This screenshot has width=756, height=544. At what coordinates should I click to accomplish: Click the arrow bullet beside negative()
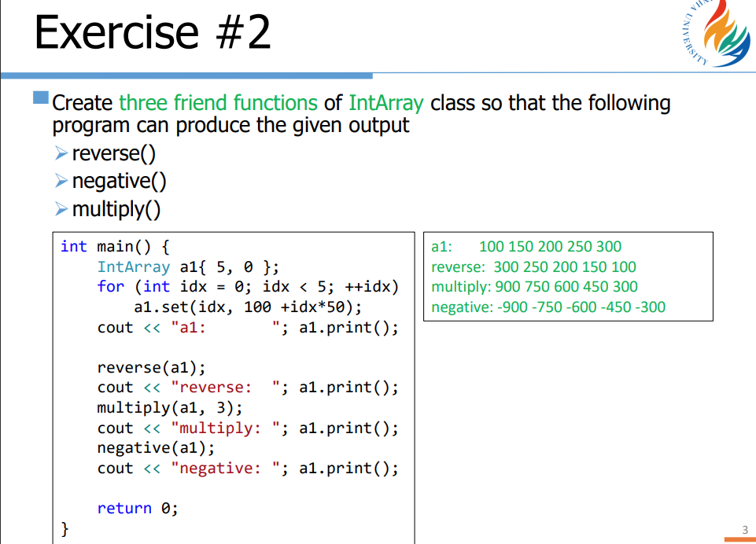pyautogui.click(x=62, y=182)
